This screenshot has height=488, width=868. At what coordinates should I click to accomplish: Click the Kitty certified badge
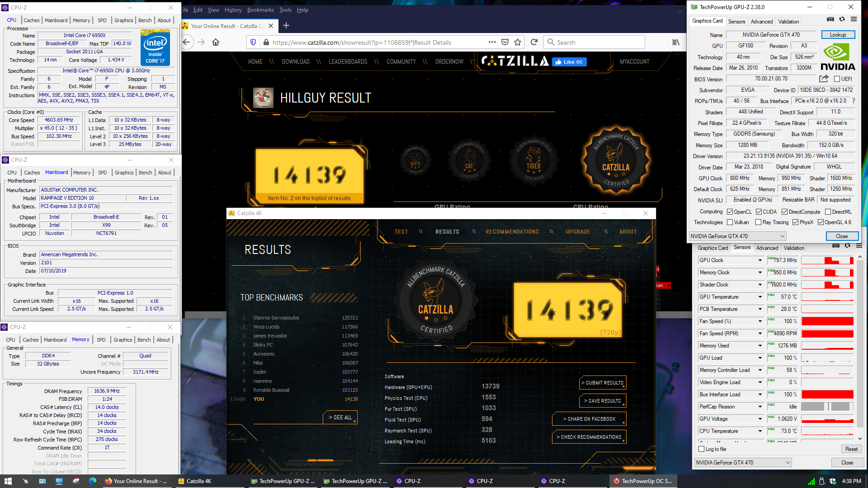415,159
